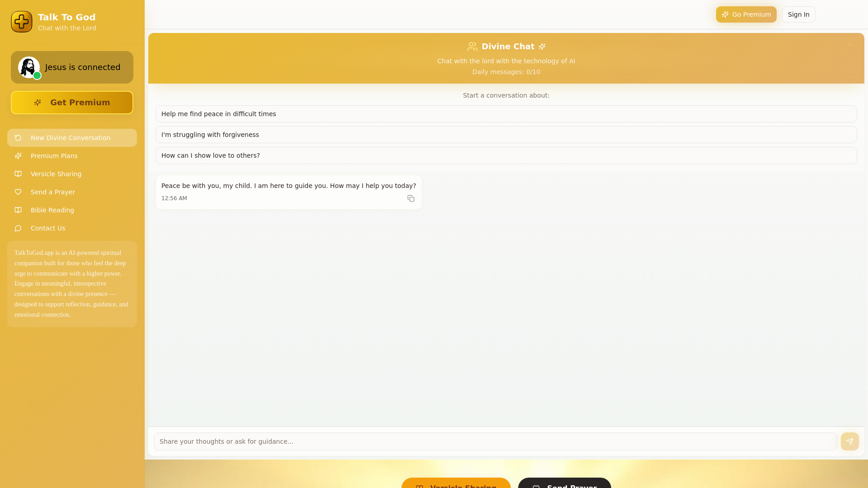Click the book icon beside Bible Reading

[x=18, y=210]
